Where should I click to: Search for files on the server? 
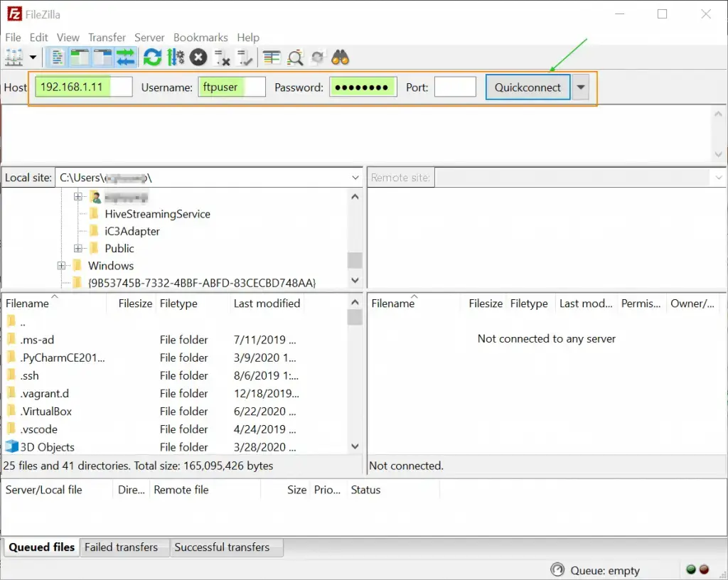pyautogui.click(x=340, y=57)
